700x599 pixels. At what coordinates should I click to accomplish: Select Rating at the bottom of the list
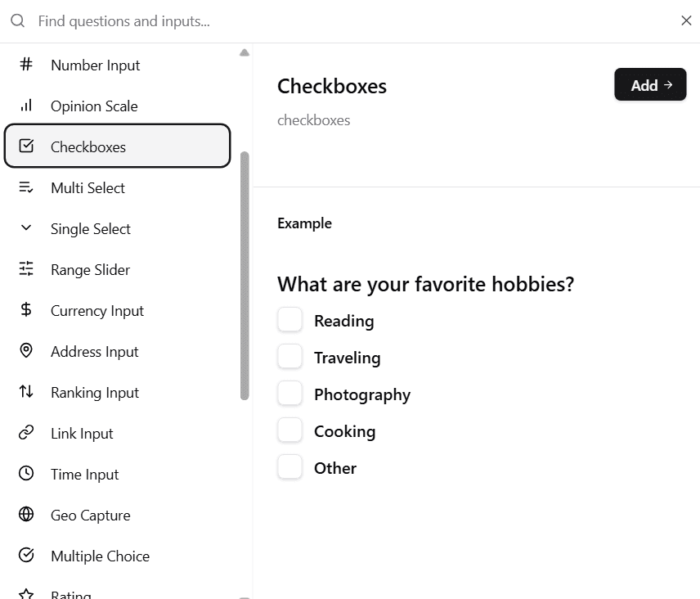coord(71,592)
